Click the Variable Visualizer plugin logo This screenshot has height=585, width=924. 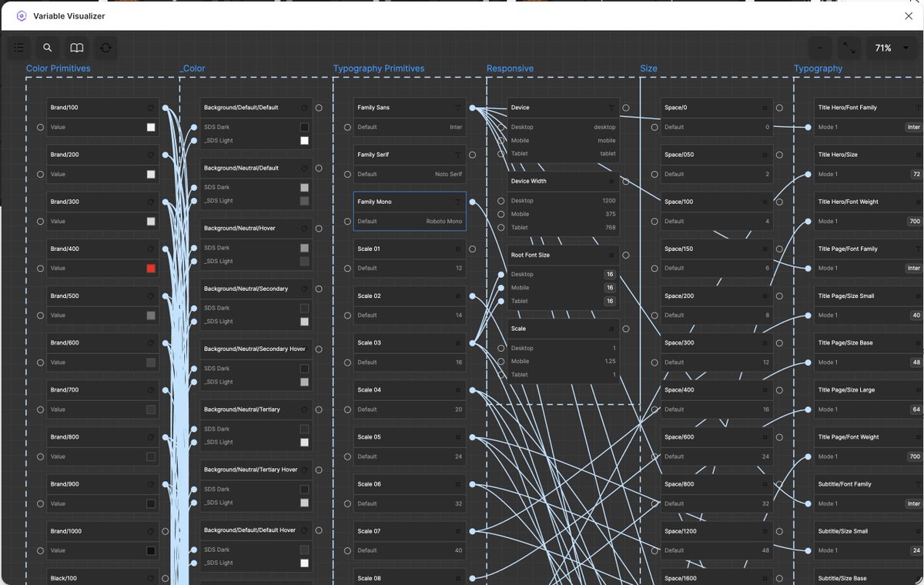[x=22, y=15]
